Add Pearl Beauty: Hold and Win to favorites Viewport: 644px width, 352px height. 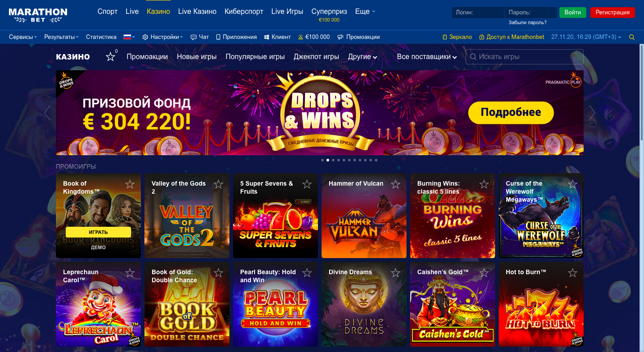(307, 273)
